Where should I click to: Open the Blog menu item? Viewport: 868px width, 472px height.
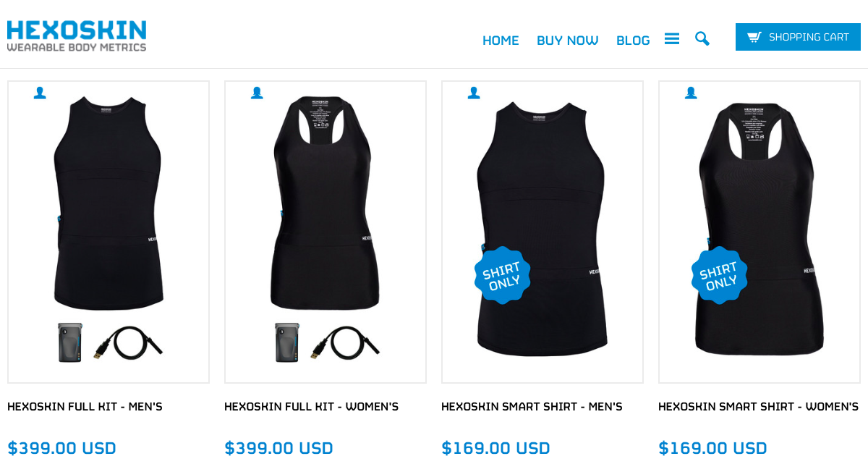pyautogui.click(x=633, y=41)
